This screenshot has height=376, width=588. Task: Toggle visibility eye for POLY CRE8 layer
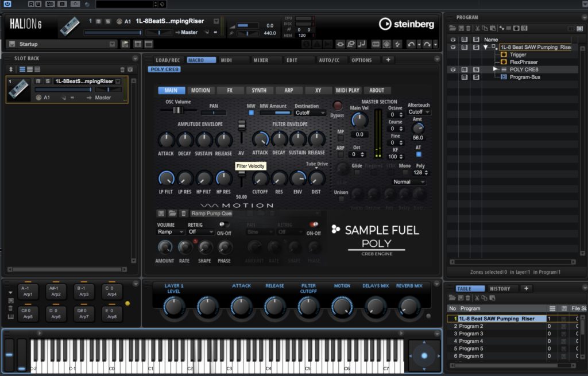pyautogui.click(x=452, y=69)
